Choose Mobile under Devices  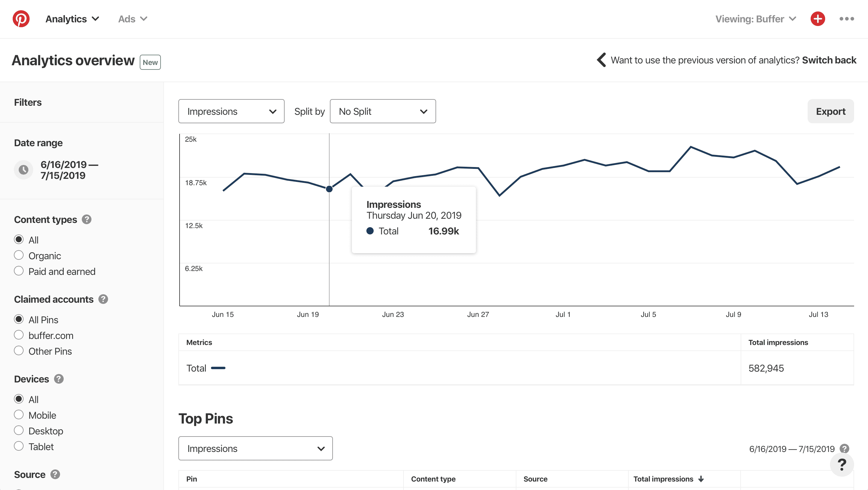pyautogui.click(x=19, y=414)
